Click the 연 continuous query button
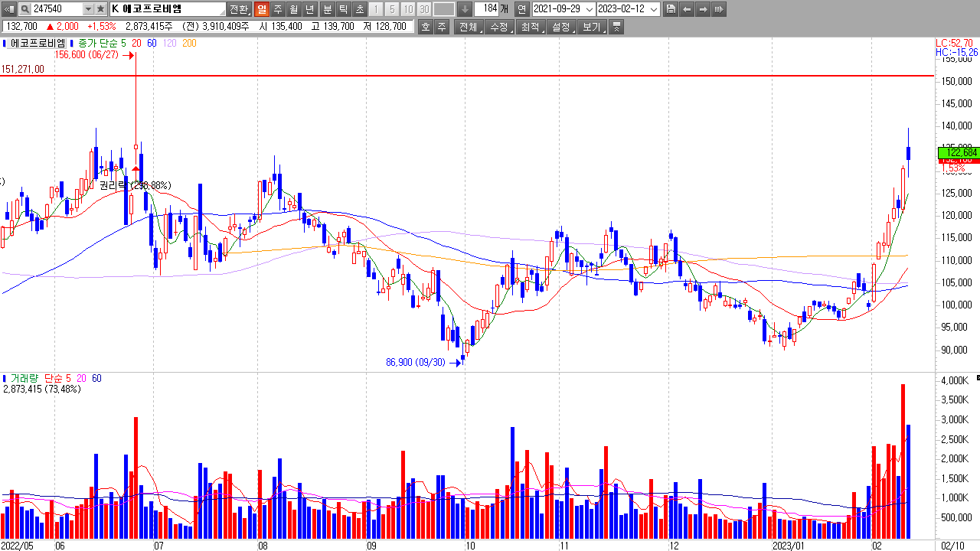The width and height of the screenshot is (980, 551). tap(521, 9)
